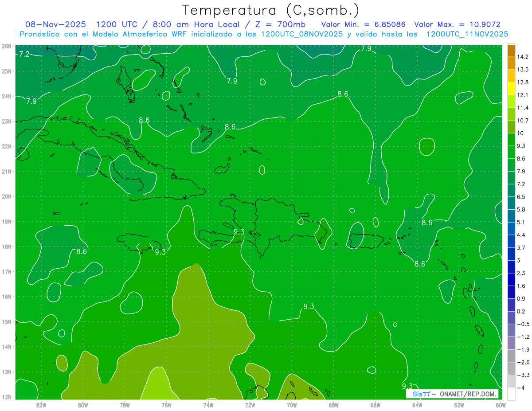Click the '0.2' value on the color bar
This screenshot has height=411, width=532.
(521, 311)
